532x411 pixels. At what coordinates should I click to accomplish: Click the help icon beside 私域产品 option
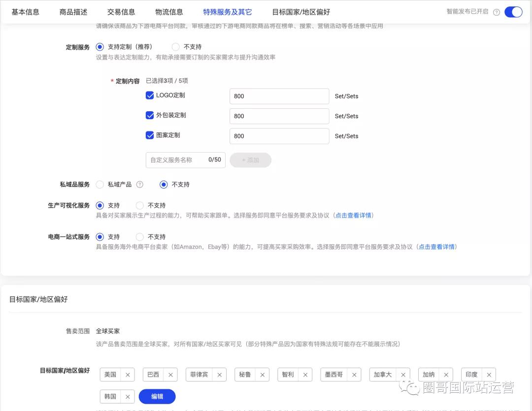140,184
